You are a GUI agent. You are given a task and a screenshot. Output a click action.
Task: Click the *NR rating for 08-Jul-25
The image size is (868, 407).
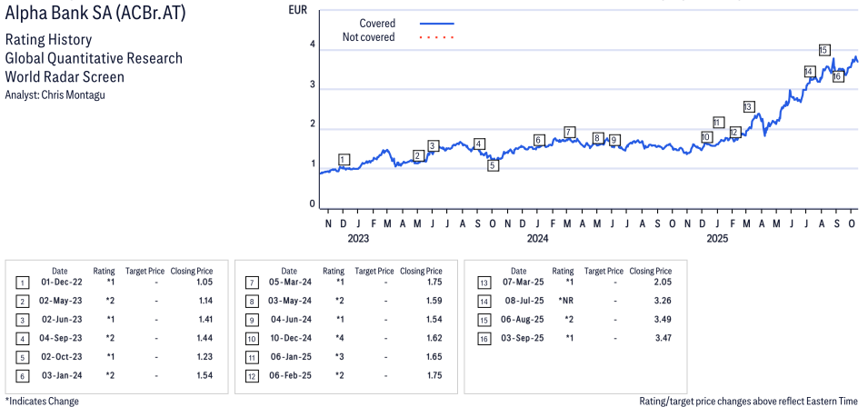(x=563, y=300)
